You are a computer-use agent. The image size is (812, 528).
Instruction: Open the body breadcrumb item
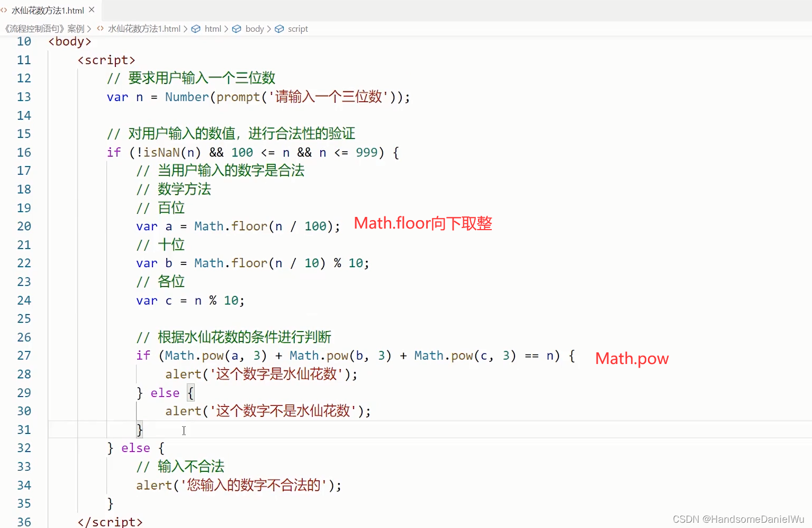pyautogui.click(x=255, y=29)
